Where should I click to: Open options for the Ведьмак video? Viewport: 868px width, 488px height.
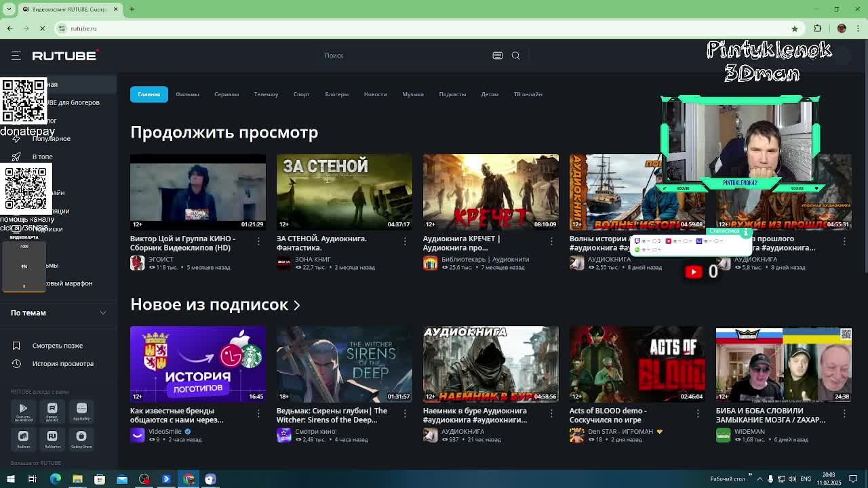[x=405, y=413]
